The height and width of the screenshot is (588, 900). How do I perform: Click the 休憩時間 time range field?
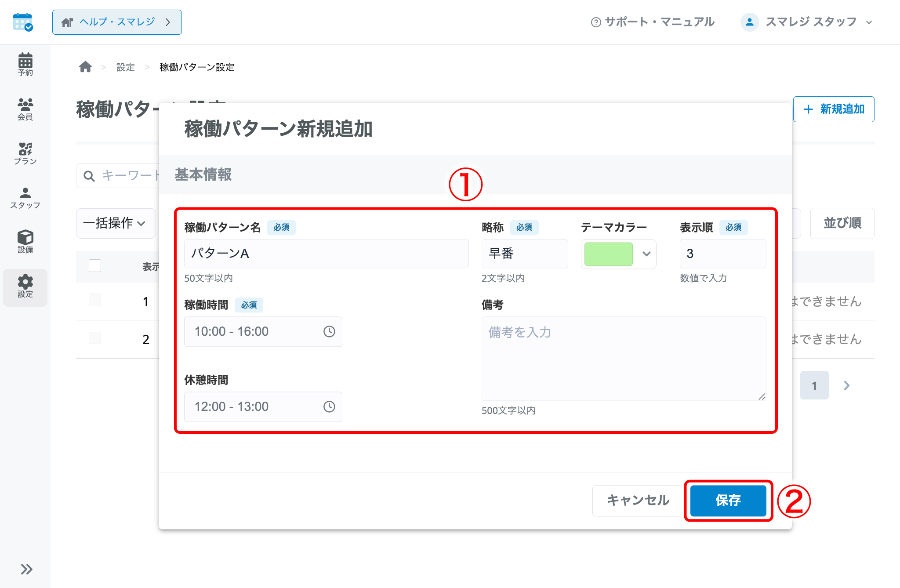[x=263, y=407]
